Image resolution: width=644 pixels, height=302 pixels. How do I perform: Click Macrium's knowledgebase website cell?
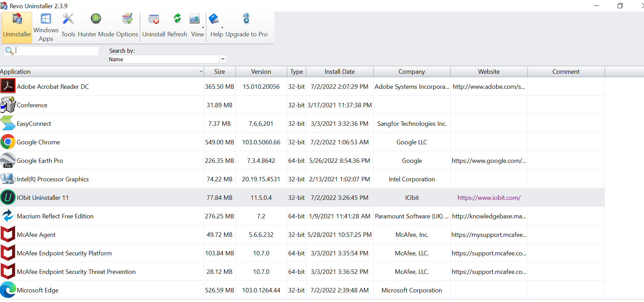489,216
